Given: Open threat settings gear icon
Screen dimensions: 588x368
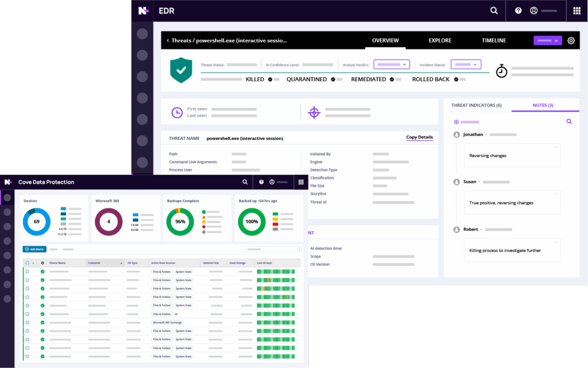Looking at the screenshot, I should click(x=571, y=41).
